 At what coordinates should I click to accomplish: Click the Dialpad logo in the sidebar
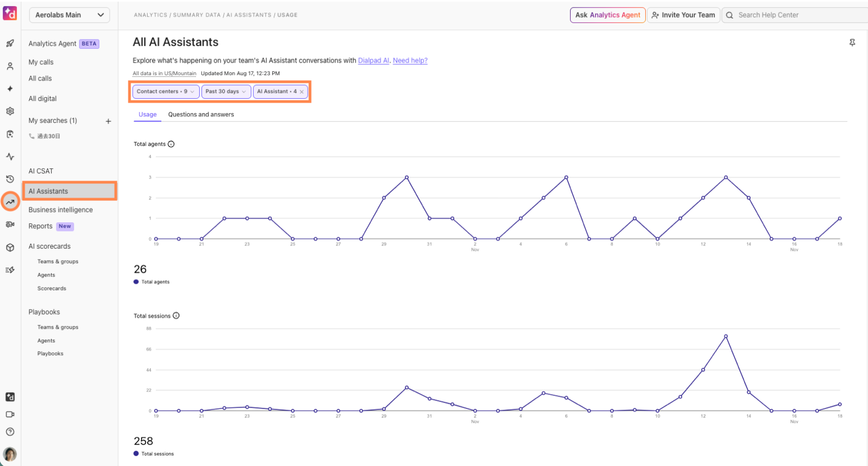pyautogui.click(x=10, y=13)
